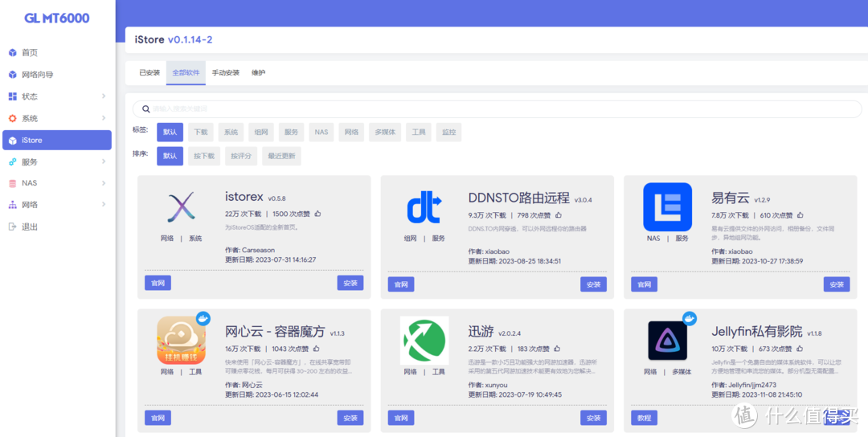This screenshot has width=868, height=437.
Task: Open 官网 for DDNSTO
Action: (401, 284)
